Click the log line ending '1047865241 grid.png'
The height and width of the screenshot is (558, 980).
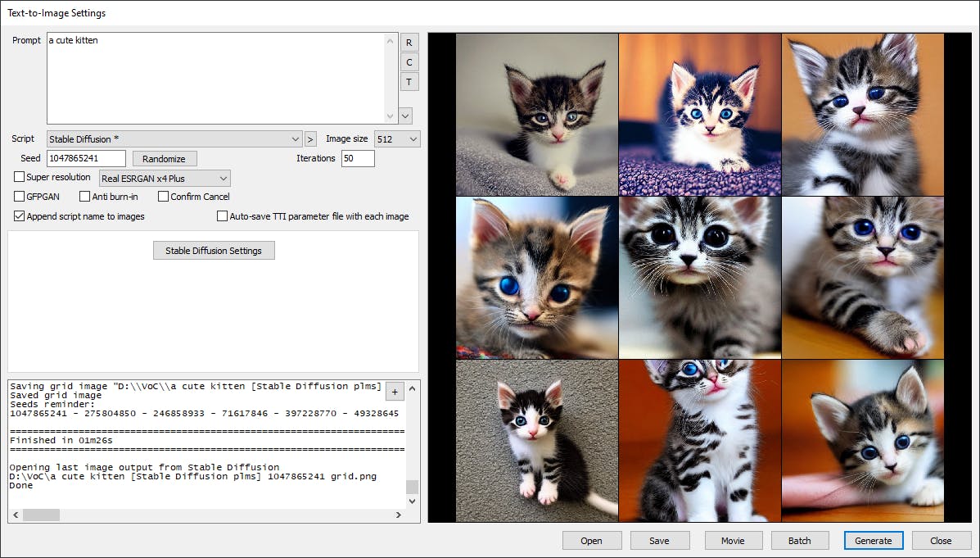coord(193,477)
